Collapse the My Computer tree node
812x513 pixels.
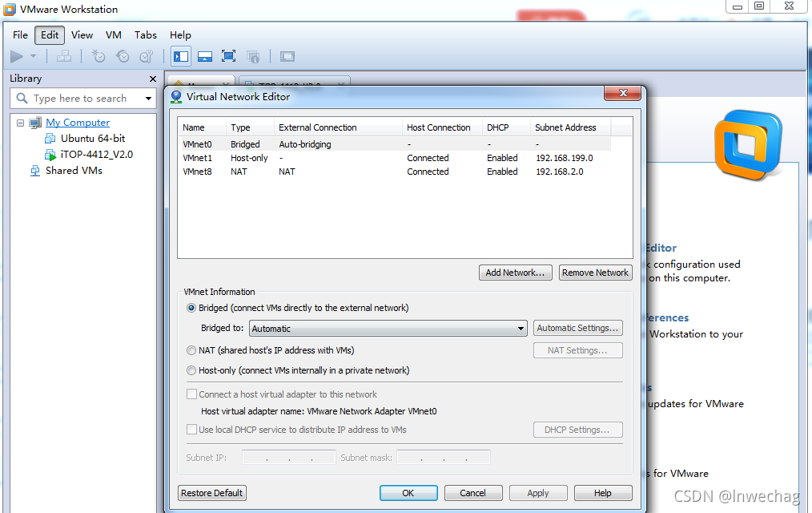20,123
